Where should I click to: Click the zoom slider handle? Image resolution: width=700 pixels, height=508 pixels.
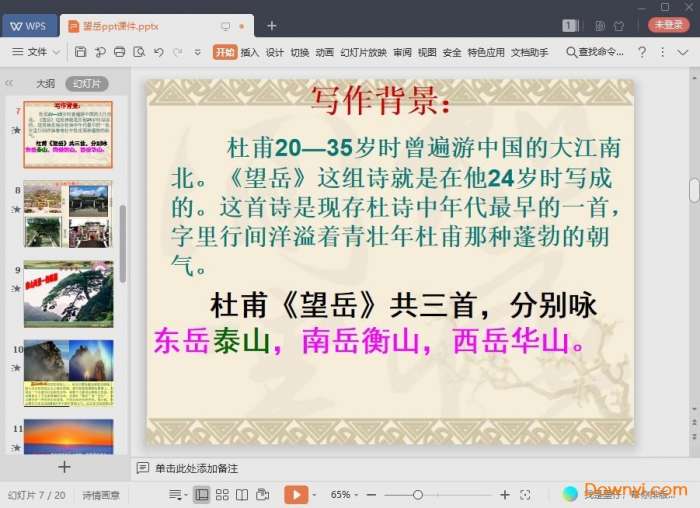(x=418, y=495)
